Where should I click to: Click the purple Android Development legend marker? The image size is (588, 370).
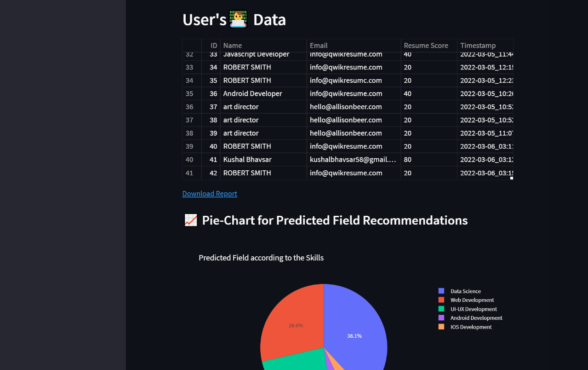point(441,318)
